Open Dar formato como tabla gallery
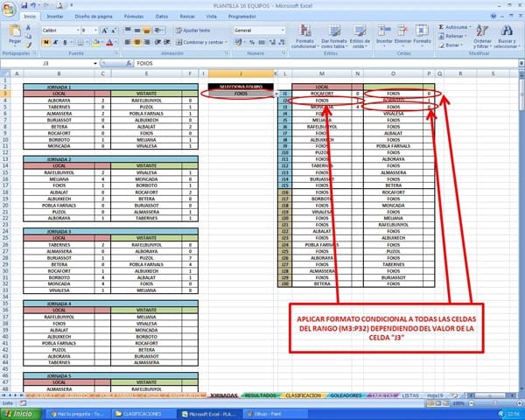This screenshot has width=525, height=420. point(334,36)
